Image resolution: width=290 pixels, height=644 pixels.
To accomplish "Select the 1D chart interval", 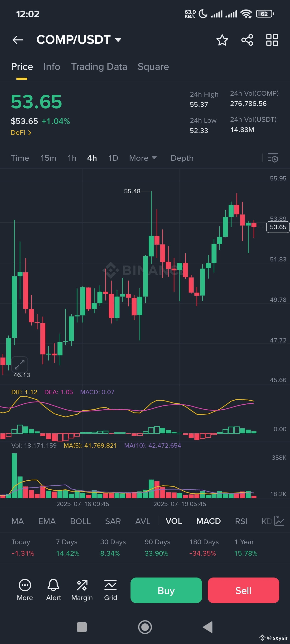I will [x=113, y=158].
